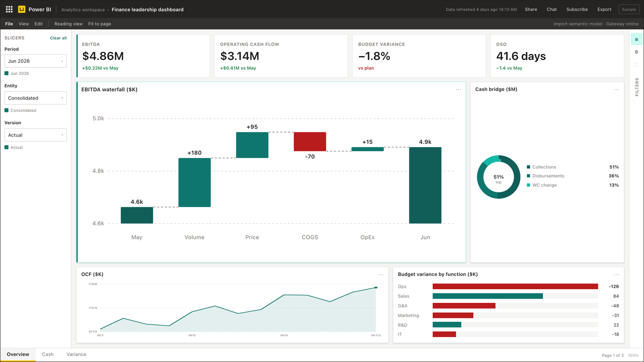Switch to the Variance page tab

point(76,354)
